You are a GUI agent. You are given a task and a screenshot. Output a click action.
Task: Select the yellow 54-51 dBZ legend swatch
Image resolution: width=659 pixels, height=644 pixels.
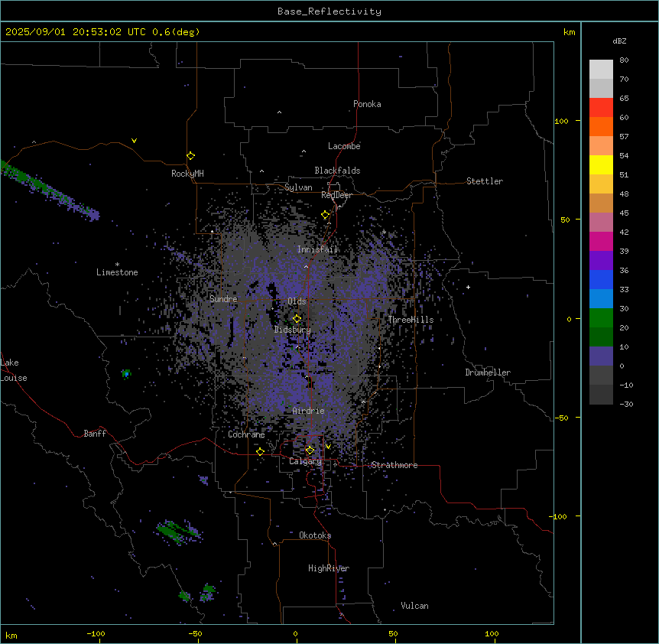coord(601,165)
